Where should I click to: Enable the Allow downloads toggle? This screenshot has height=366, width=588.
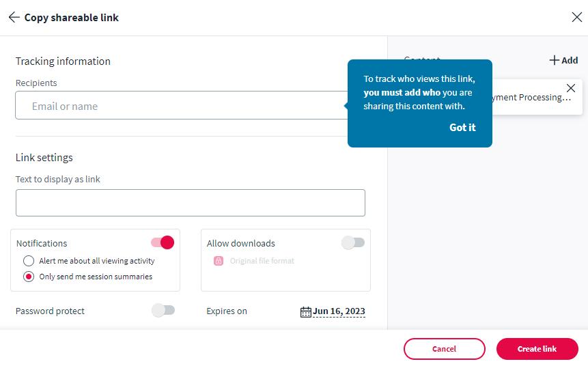click(x=353, y=242)
